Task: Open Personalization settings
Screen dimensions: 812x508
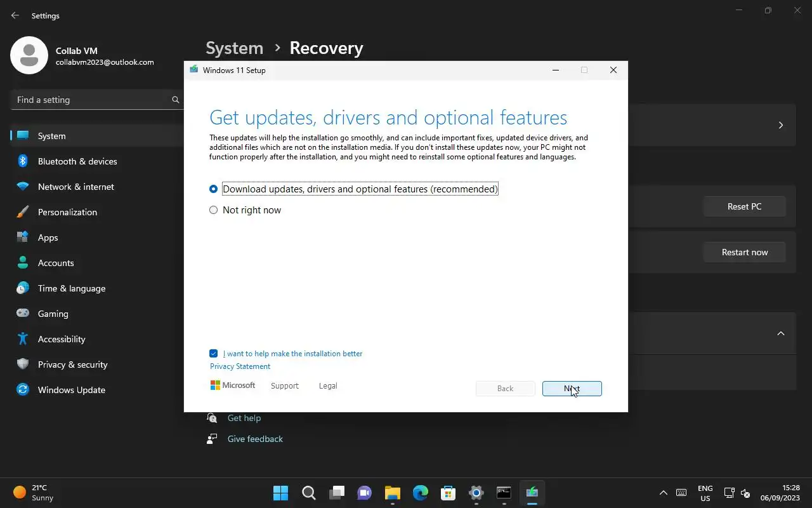Action: pos(97,212)
